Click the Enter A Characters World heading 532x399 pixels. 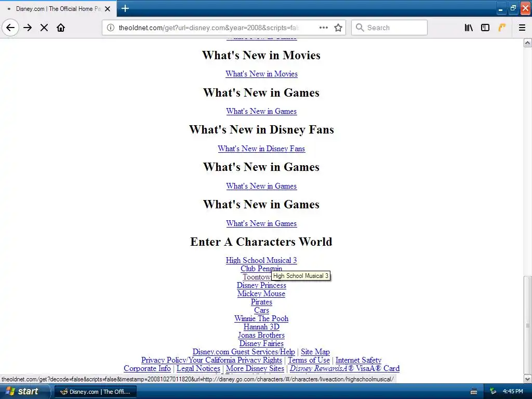261,242
